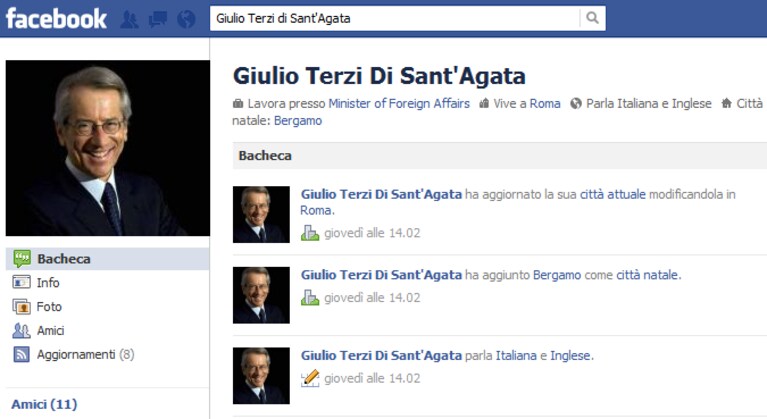Image resolution: width=767 pixels, height=419 pixels.
Task: Click Bergamo link in second wall post
Action: (557, 275)
